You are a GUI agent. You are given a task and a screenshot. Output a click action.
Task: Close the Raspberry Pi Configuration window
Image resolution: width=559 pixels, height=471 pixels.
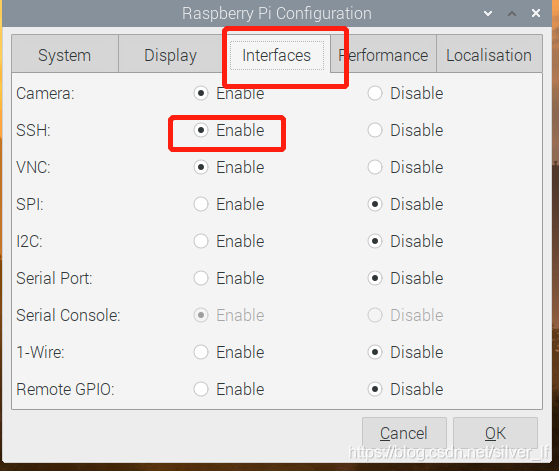pos(536,14)
